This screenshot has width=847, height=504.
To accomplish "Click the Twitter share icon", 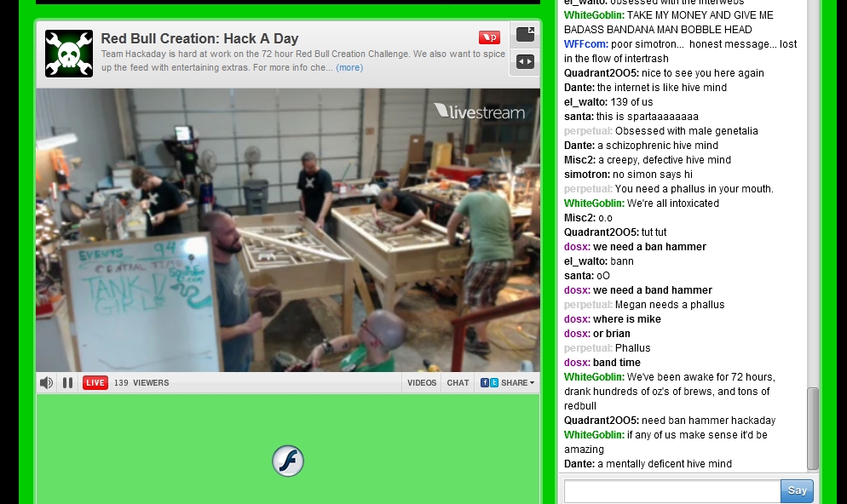I will point(493,382).
